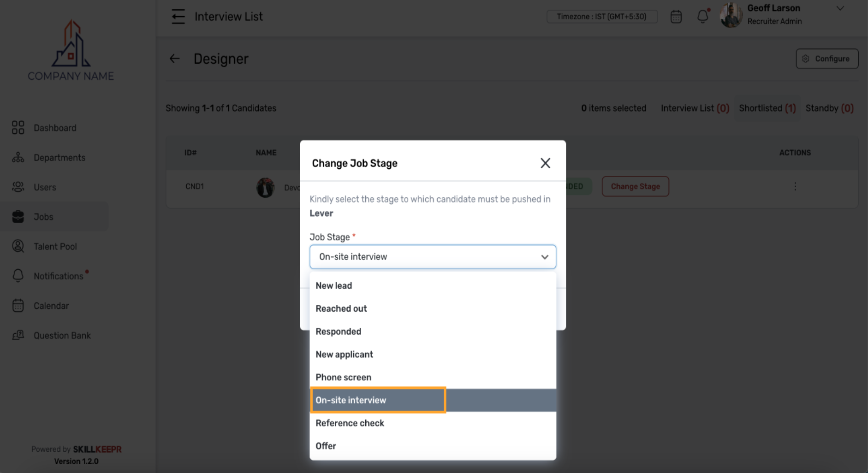
Task: Open the Configure settings button
Action: [826, 59]
